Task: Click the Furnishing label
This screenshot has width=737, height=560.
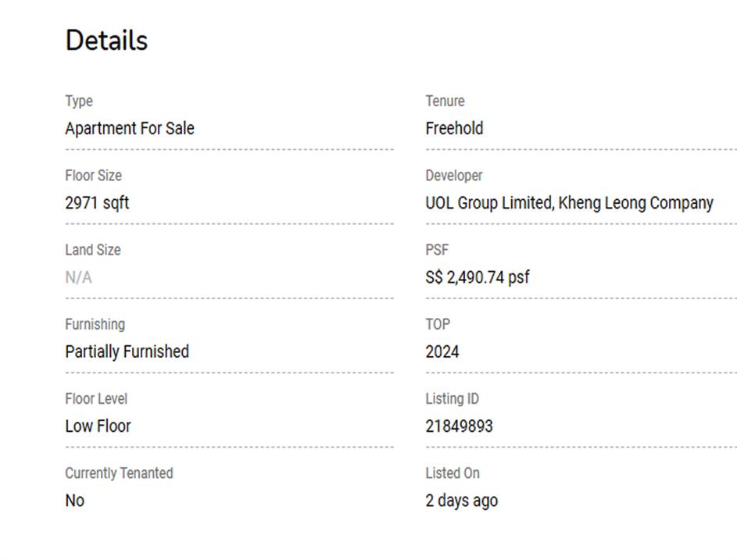Action: point(95,324)
